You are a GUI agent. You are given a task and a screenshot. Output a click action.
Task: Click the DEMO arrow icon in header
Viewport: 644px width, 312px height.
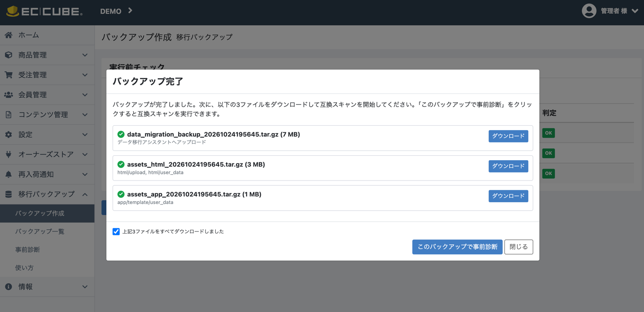[x=130, y=11]
